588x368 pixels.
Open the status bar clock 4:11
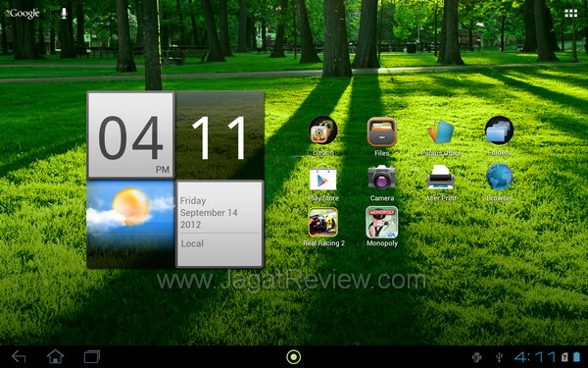tap(535, 357)
